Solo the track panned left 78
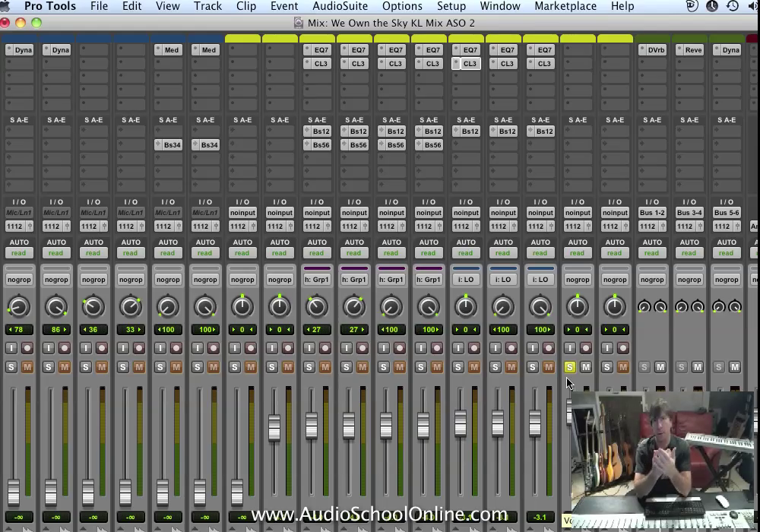Image resolution: width=760 pixels, height=532 pixels. pyautogui.click(x=11, y=367)
